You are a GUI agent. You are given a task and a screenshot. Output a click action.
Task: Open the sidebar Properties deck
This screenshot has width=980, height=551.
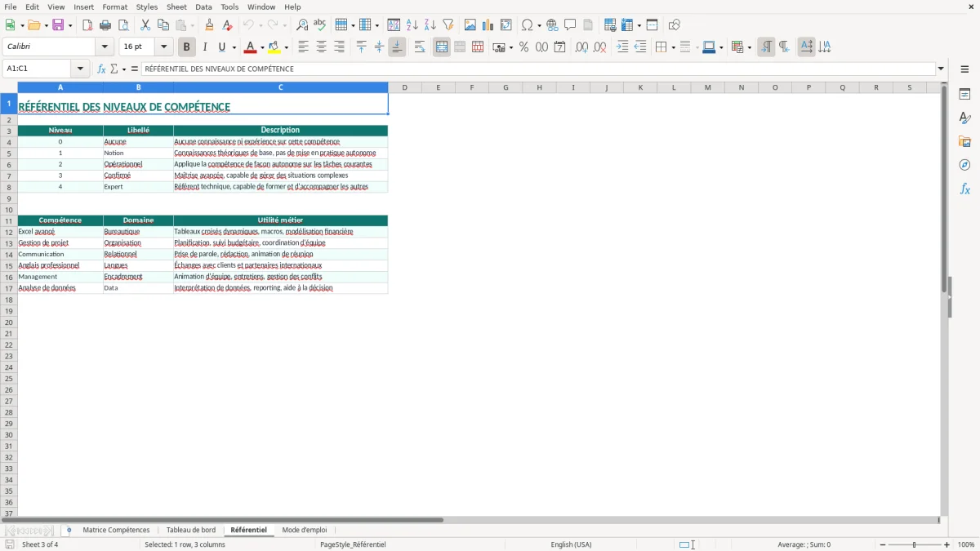pos(964,94)
